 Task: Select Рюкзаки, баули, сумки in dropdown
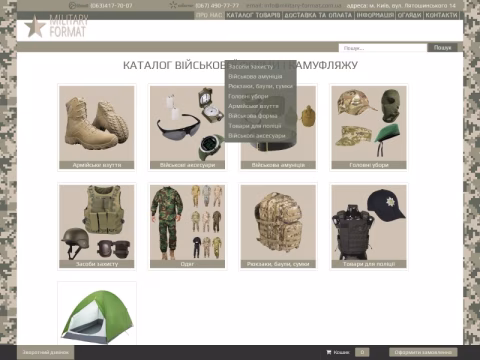[260, 86]
